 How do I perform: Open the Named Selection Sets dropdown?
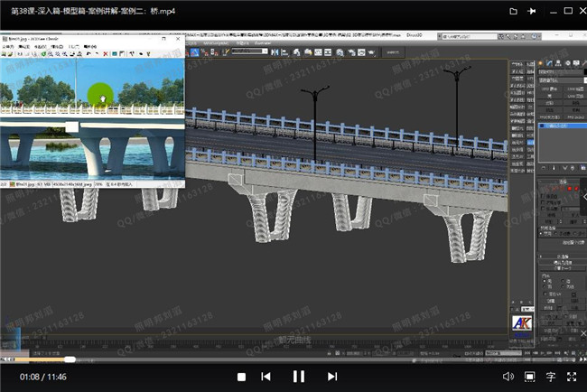(x=249, y=51)
